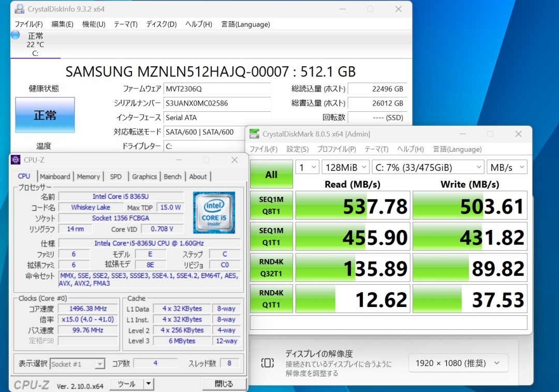
Task: Click the firmware field MVT2306Q
Action: tap(217, 89)
